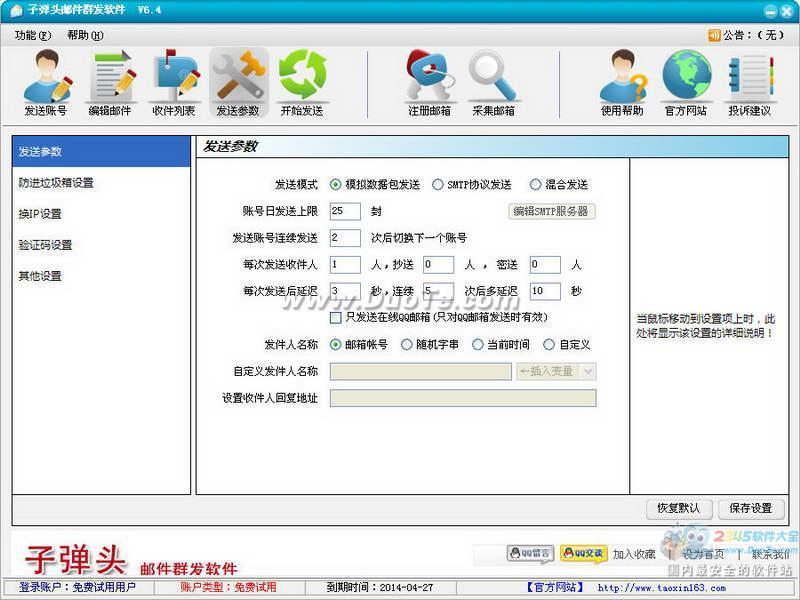
Task: Switch to 其他设置 section
Action: (x=101, y=276)
